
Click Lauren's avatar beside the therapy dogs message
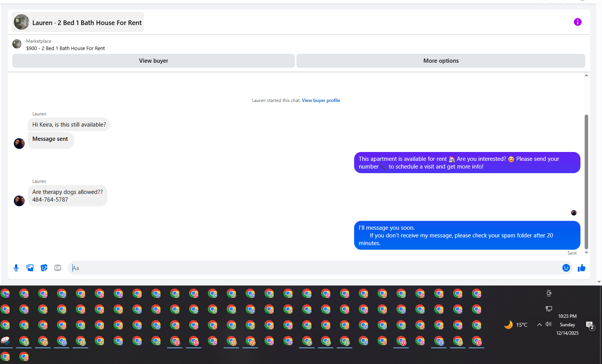(x=19, y=201)
